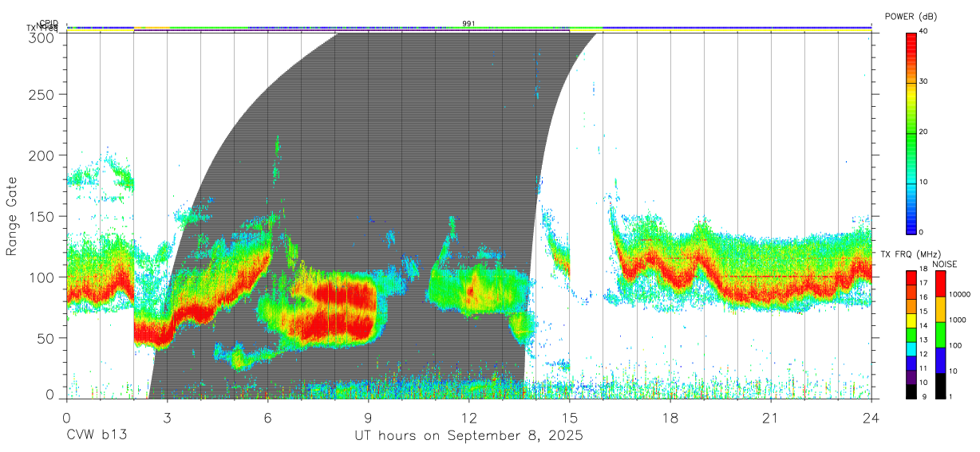Click the 1000 label on noise scale
Image resolution: width=980 pixels, height=452 pixels.
957,320
